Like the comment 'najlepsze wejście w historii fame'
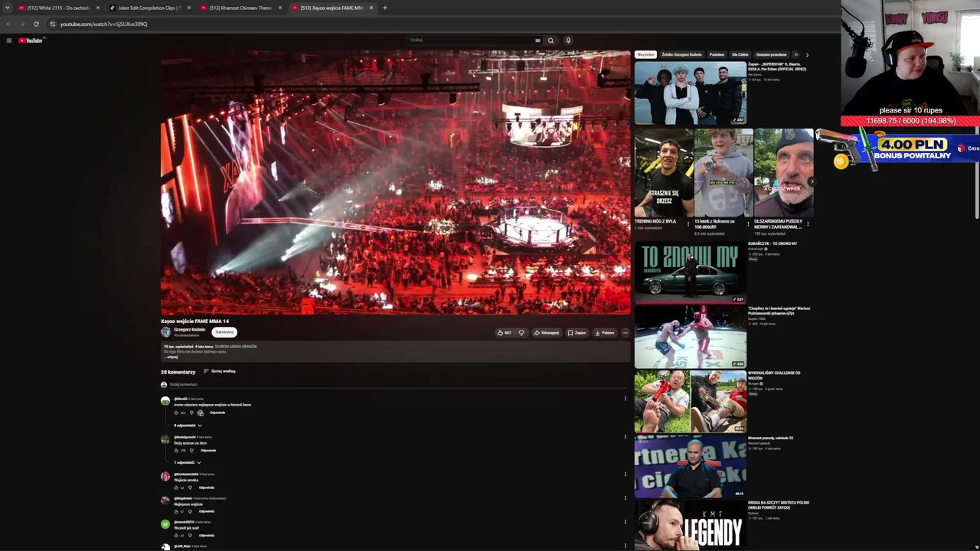Viewport: 980px width, 551px height. pos(176,413)
